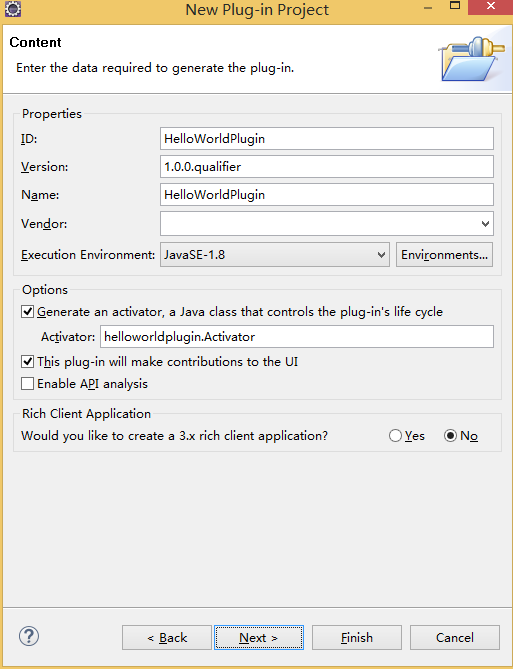This screenshot has height=669, width=513.
Task: Focus the Activator class field
Action: tap(297, 337)
